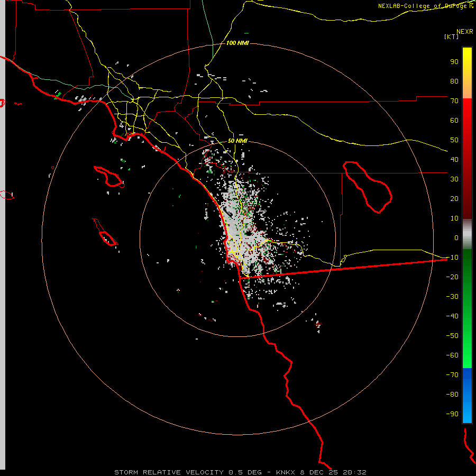The image size is (476, 476).
Task: Click the -10 knot label on the color scale
Action: pos(452,258)
